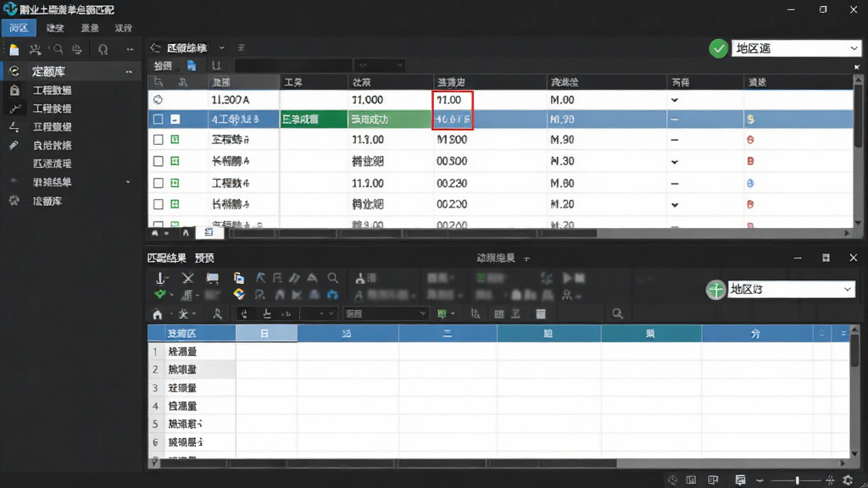This screenshot has width=868, height=488.
Task: Click the copy documents icon in lower toolbar
Action: 238,278
